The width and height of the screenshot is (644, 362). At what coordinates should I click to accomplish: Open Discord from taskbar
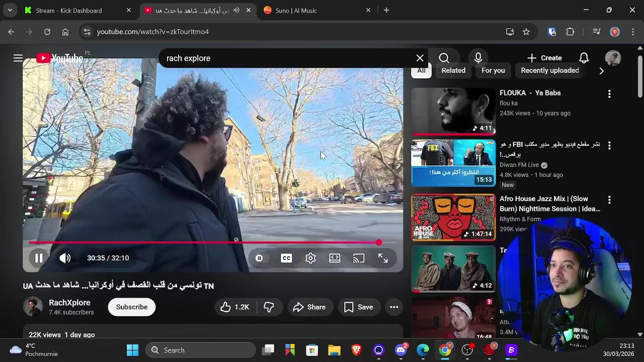[x=401, y=350]
